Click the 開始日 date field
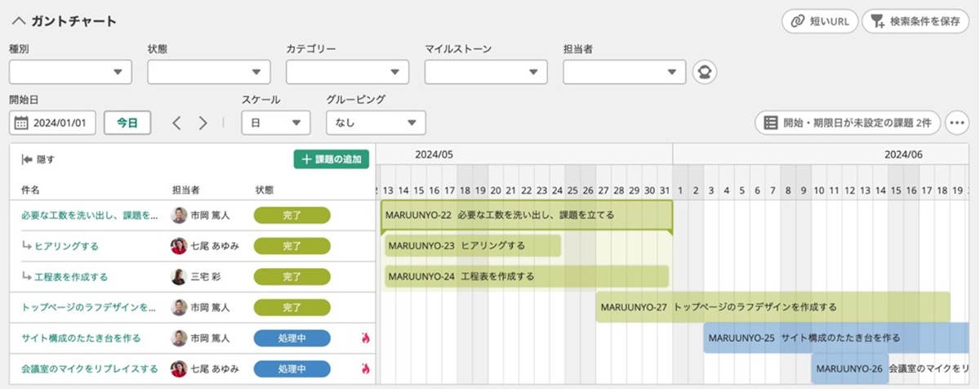Screen dimensions: 980x389 (53, 123)
